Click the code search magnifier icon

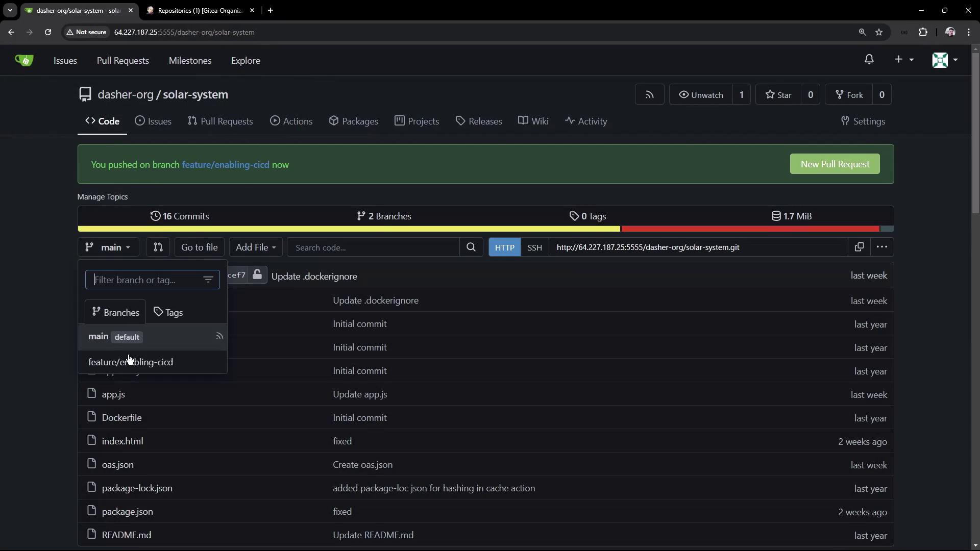pos(471,247)
